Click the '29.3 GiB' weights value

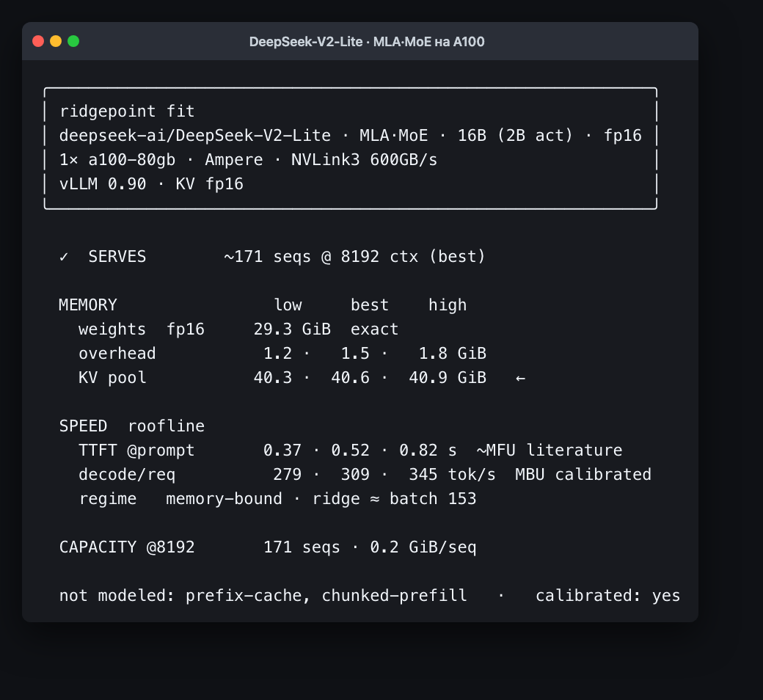(x=292, y=329)
